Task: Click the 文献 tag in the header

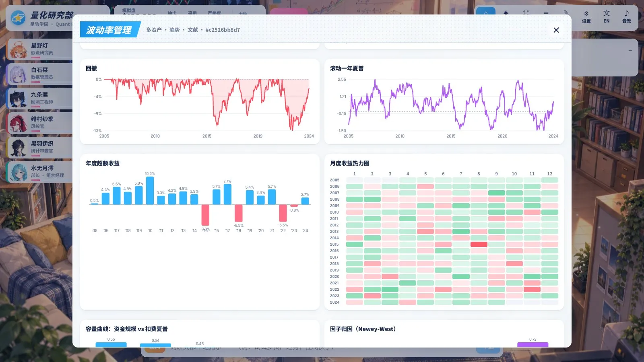Action: point(193,30)
